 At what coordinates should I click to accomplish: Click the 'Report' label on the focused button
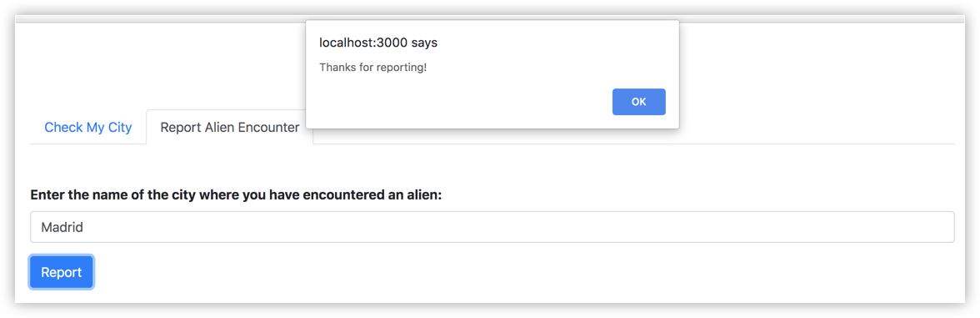[62, 272]
